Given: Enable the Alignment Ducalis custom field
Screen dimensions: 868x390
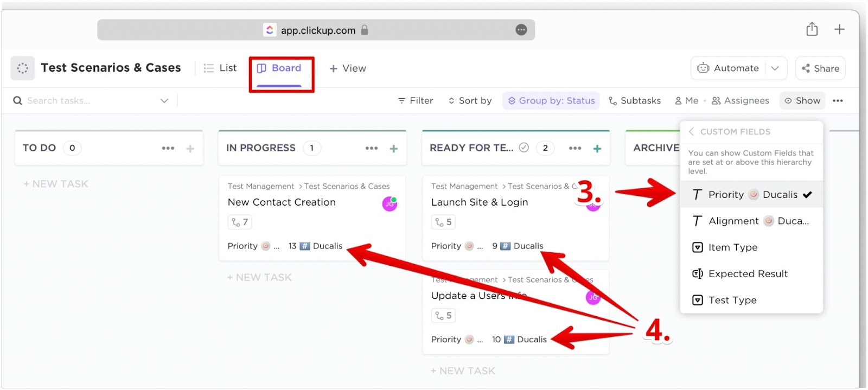Looking at the screenshot, I should (751, 221).
